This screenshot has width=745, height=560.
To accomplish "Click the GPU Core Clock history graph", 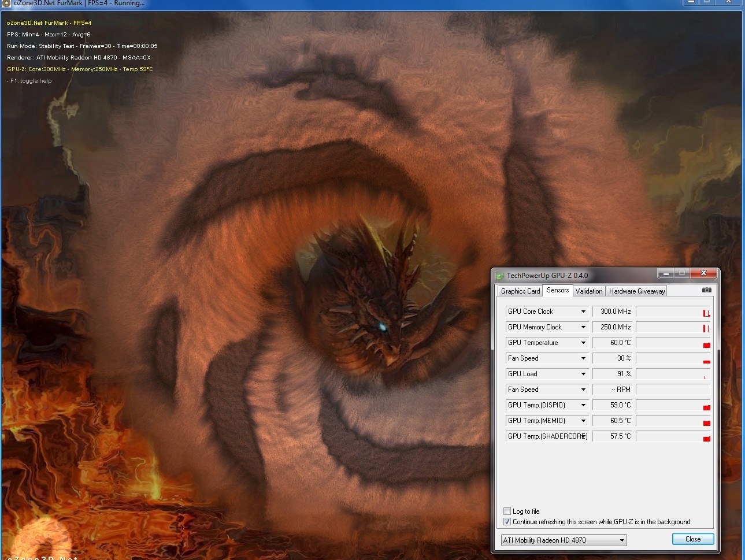I will click(x=673, y=311).
